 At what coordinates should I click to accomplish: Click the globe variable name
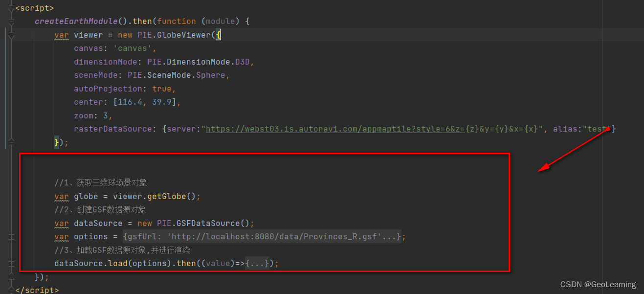(86, 197)
